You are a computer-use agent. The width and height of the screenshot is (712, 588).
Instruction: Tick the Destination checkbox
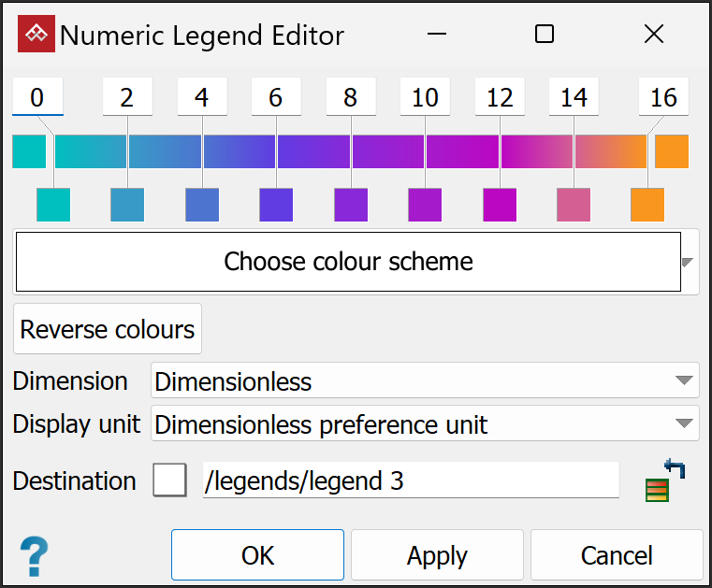169,480
